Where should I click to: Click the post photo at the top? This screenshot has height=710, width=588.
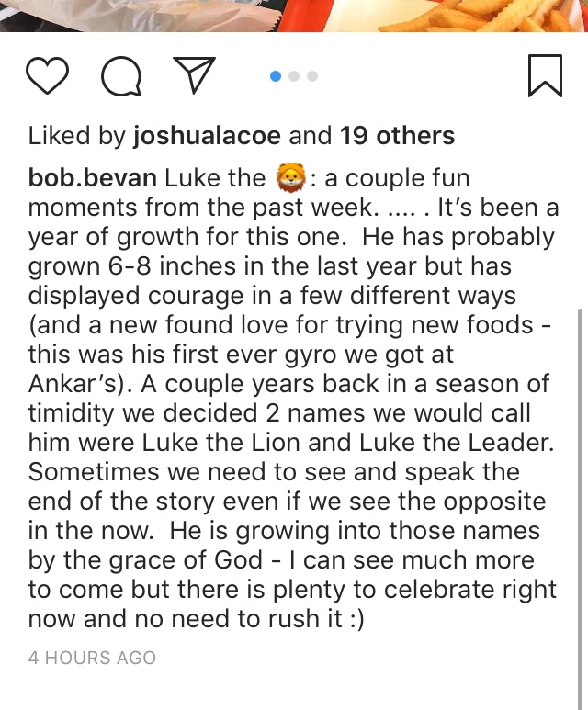pos(294,16)
